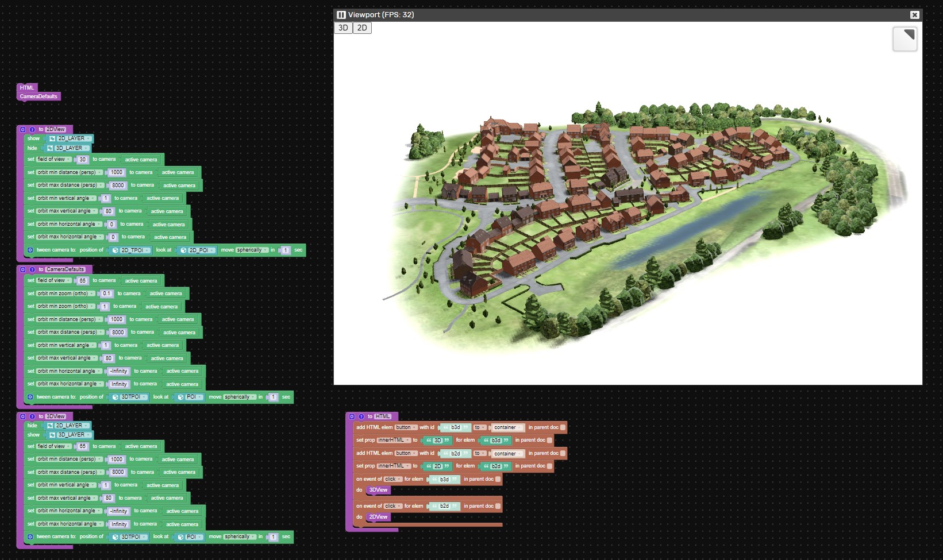
Task: Open click event dropdown for b3d element
Action: tap(393, 479)
